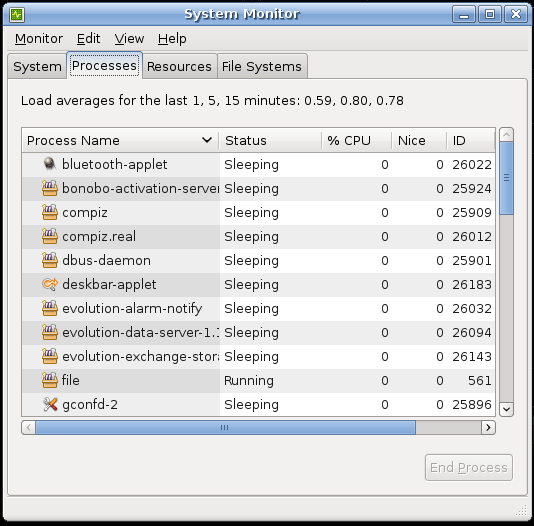Click the file process icon
The width and height of the screenshot is (534, 526).
tap(50, 380)
